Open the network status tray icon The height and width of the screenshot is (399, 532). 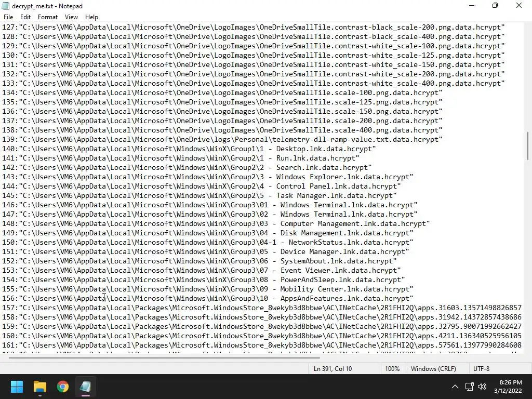(x=469, y=387)
